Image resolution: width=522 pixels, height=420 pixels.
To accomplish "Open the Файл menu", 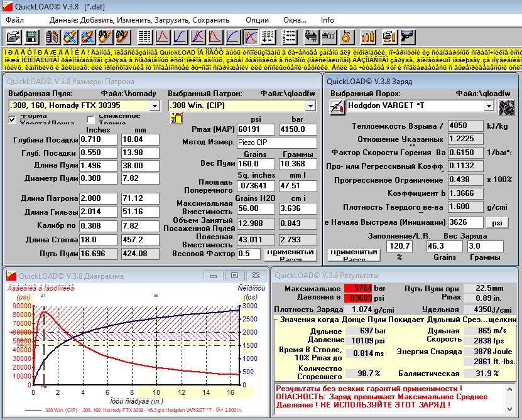I will [14, 19].
